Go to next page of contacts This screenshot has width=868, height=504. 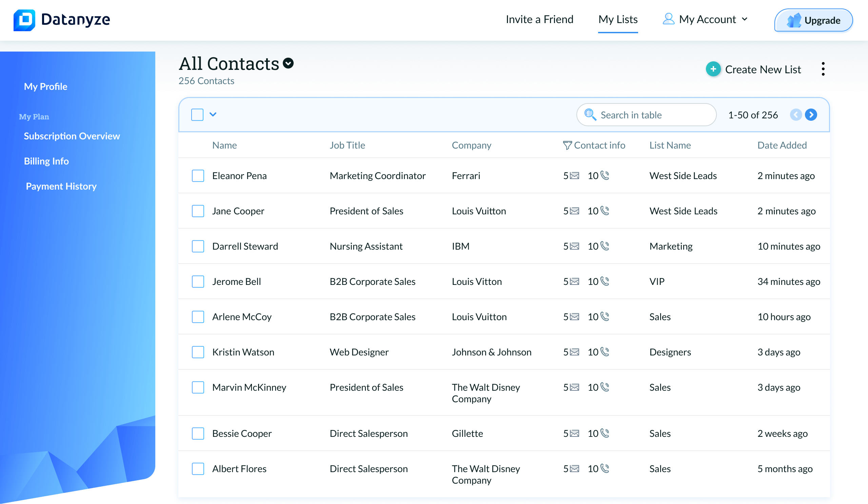click(811, 115)
